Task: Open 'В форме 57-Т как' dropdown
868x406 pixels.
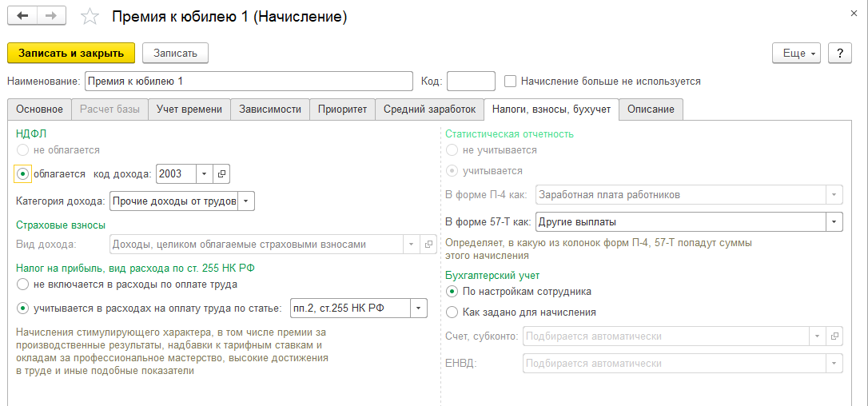Action: coord(834,221)
